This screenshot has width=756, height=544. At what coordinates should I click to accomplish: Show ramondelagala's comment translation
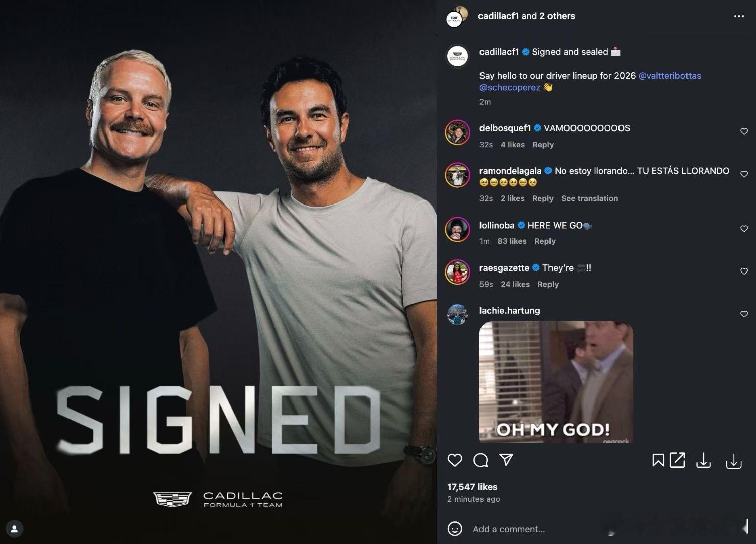click(x=589, y=198)
